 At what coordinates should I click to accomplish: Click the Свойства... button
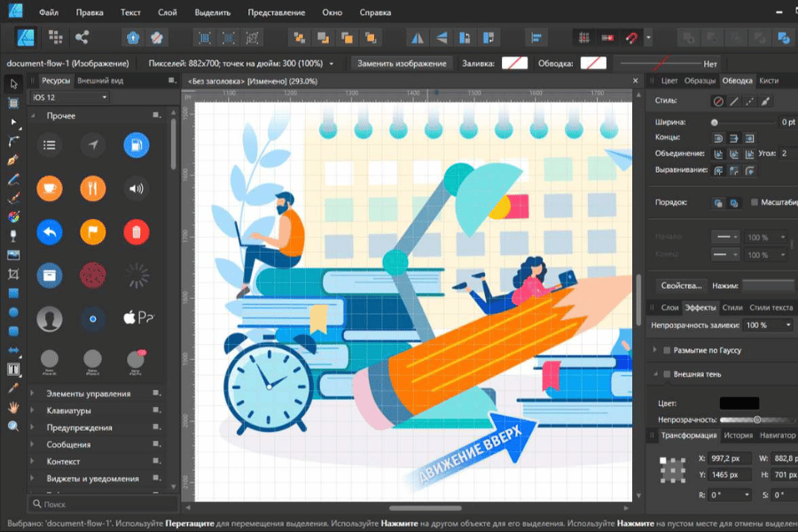[x=681, y=286]
